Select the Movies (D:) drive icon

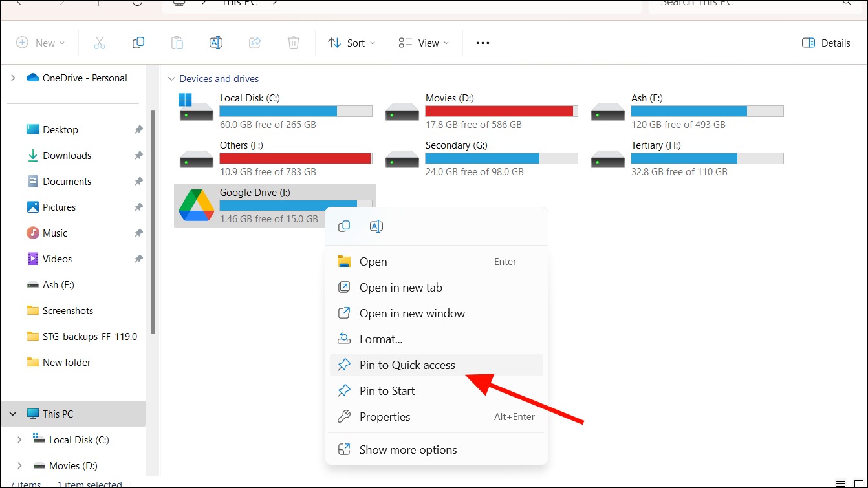tap(402, 111)
